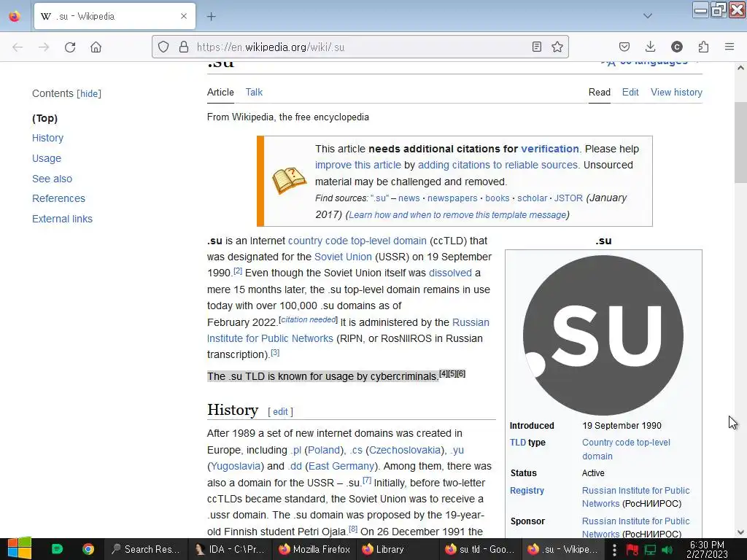
Task: Open Soviet Union article link
Action: (x=343, y=257)
